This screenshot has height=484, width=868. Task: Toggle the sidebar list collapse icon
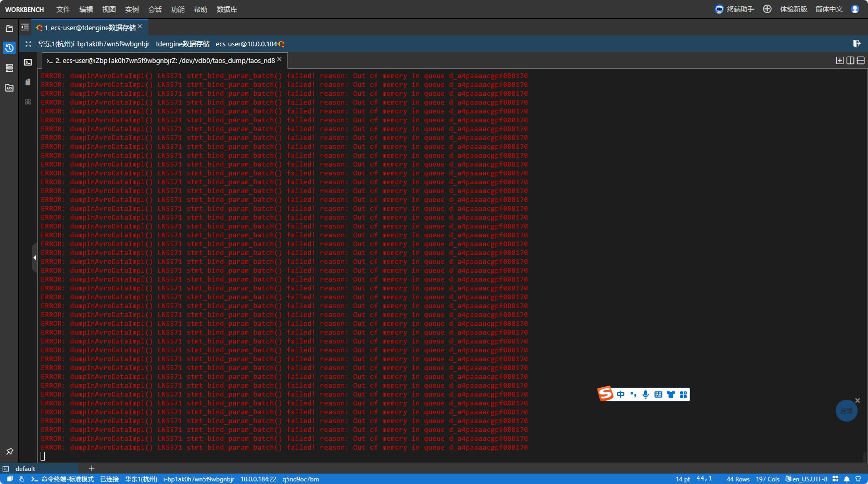point(25,27)
